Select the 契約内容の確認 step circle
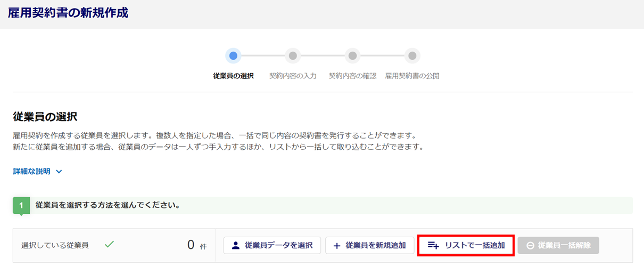 tap(352, 55)
